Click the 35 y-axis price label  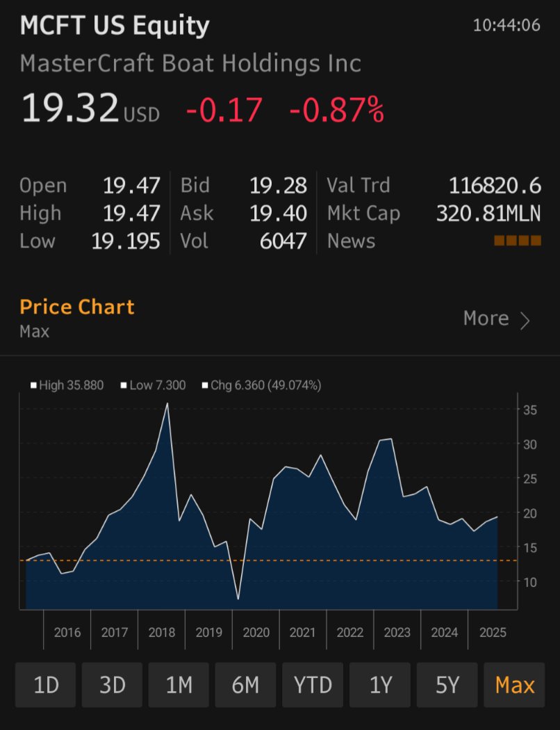[x=530, y=410]
